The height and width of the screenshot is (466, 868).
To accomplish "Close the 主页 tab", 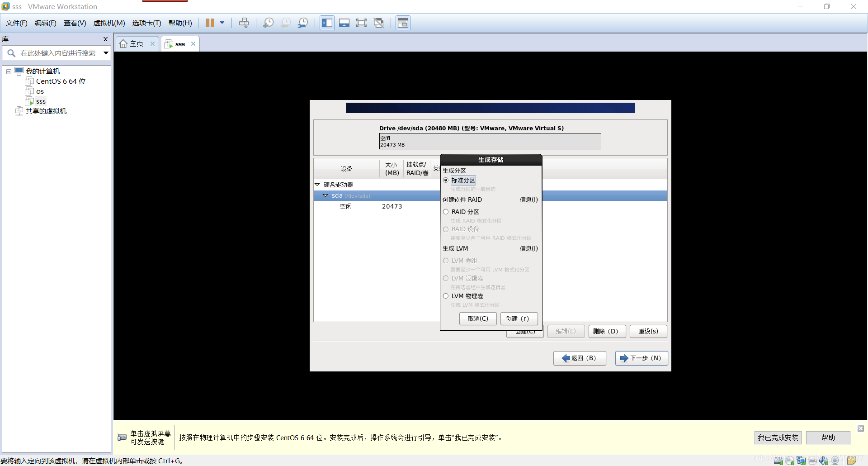I will [x=153, y=44].
